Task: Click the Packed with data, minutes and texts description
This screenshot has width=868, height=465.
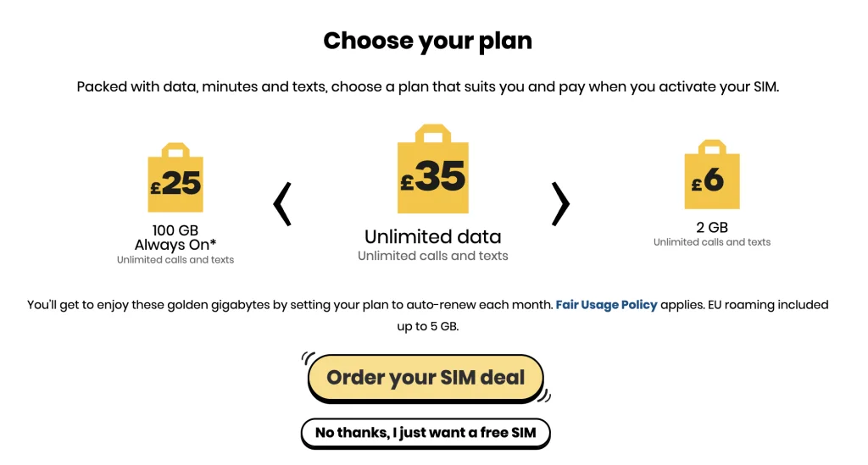Action: pyautogui.click(x=427, y=87)
